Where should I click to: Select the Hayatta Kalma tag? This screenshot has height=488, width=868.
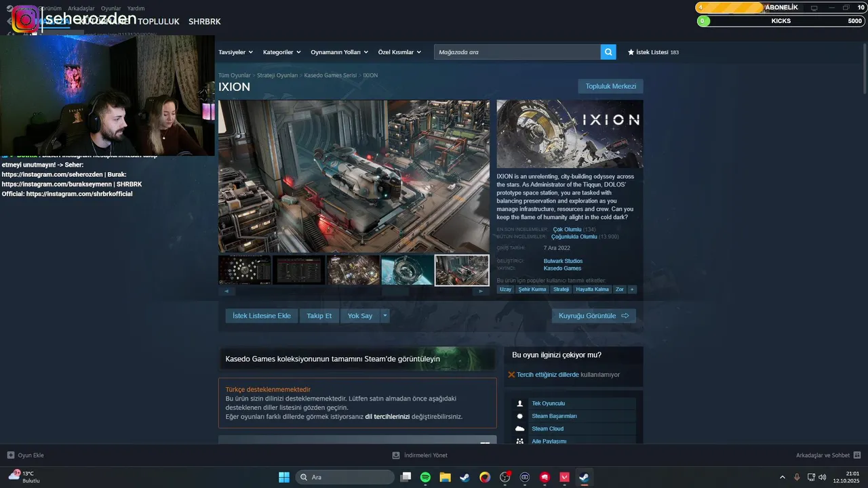[x=592, y=289]
